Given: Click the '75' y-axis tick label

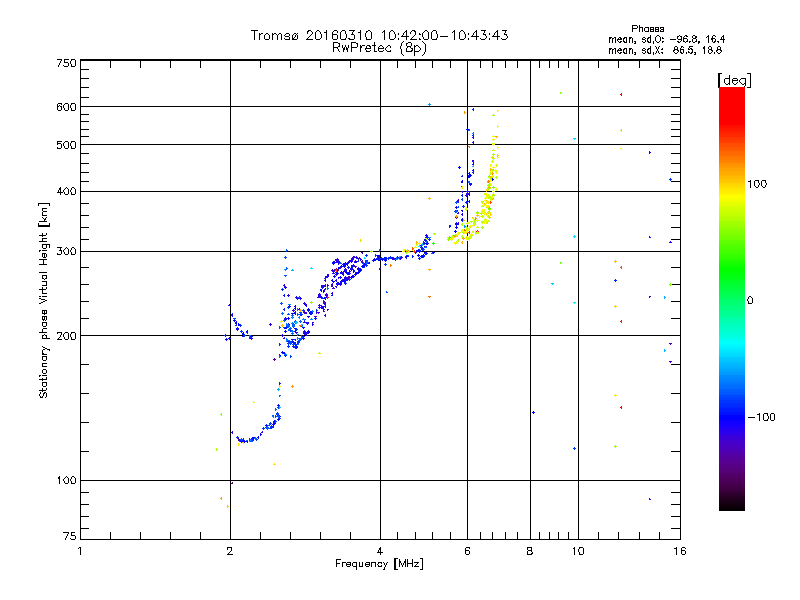Looking at the screenshot, I should [x=70, y=536].
